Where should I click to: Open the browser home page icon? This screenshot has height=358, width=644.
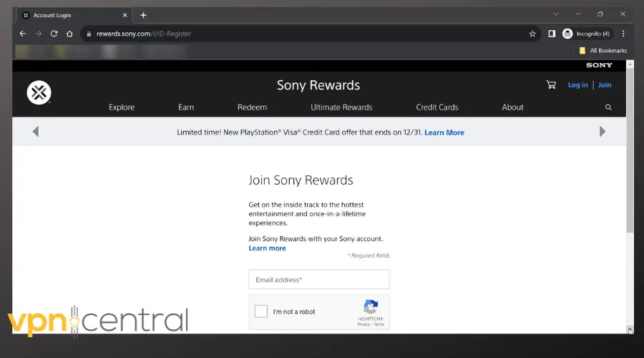tap(69, 34)
